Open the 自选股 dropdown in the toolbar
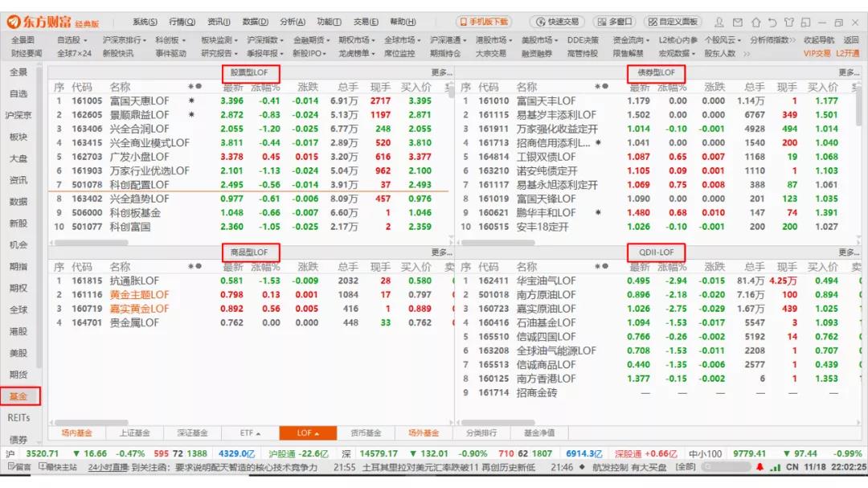 [72, 40]
